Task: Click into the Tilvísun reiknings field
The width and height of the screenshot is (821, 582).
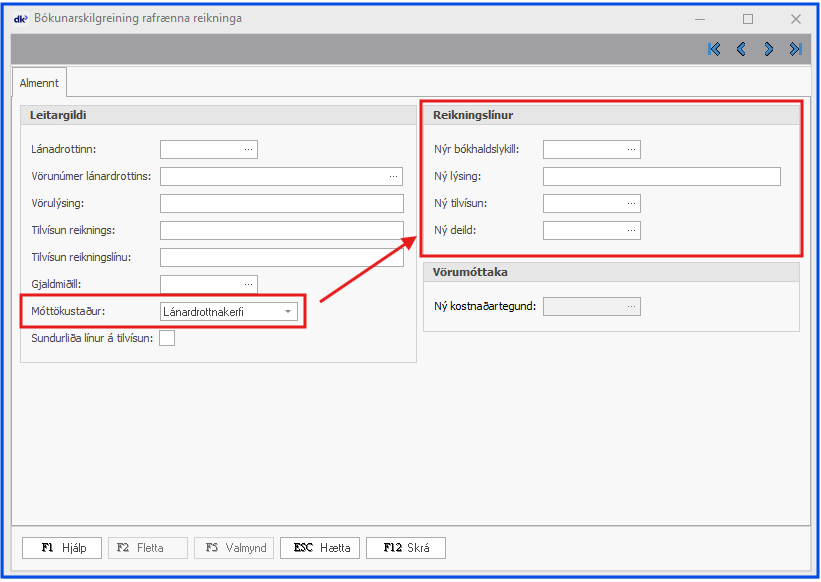Action: coord(281,231)
